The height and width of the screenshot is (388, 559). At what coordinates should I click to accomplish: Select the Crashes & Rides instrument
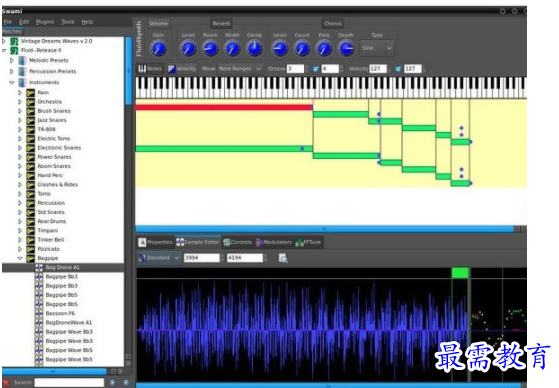coord(57,185)
